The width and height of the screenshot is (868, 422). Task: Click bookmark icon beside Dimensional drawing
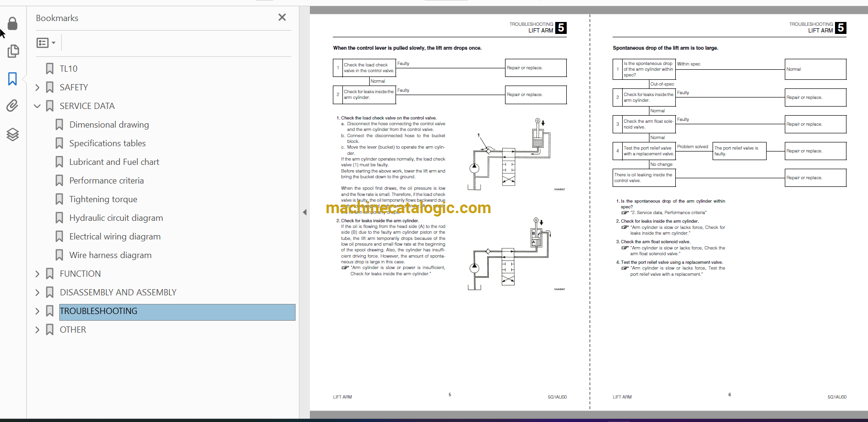point(59,125)
